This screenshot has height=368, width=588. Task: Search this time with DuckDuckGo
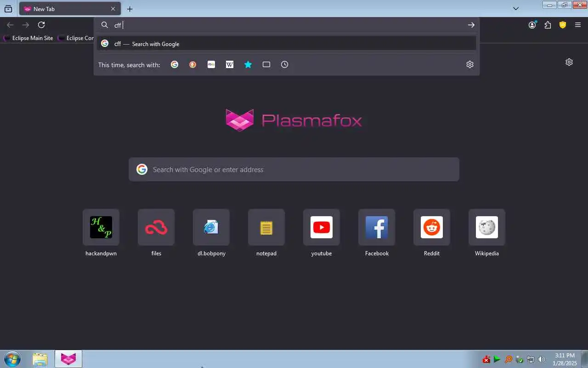pos(193,64)
